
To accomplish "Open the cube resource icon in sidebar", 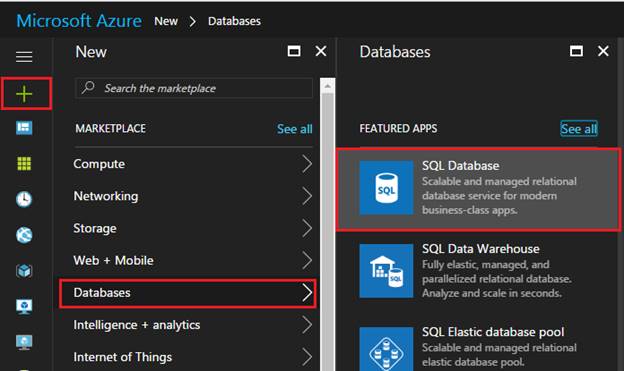I will [24, 271].
